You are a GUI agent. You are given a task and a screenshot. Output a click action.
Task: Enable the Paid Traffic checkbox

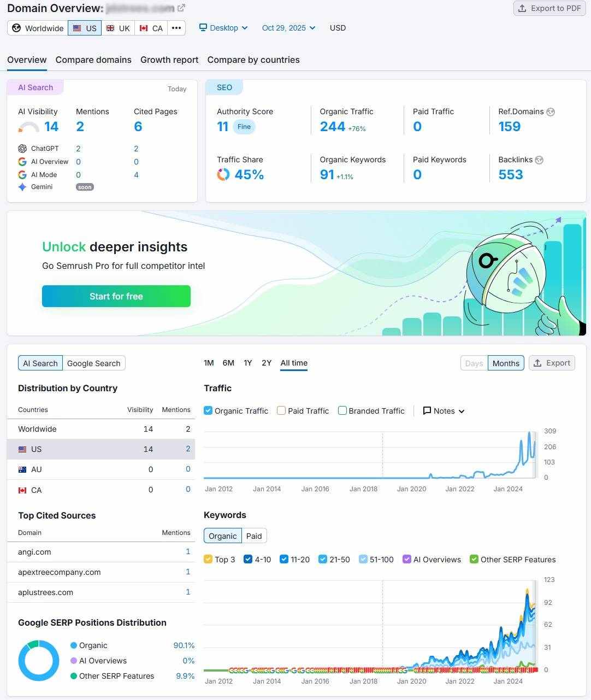pos(281,410)
